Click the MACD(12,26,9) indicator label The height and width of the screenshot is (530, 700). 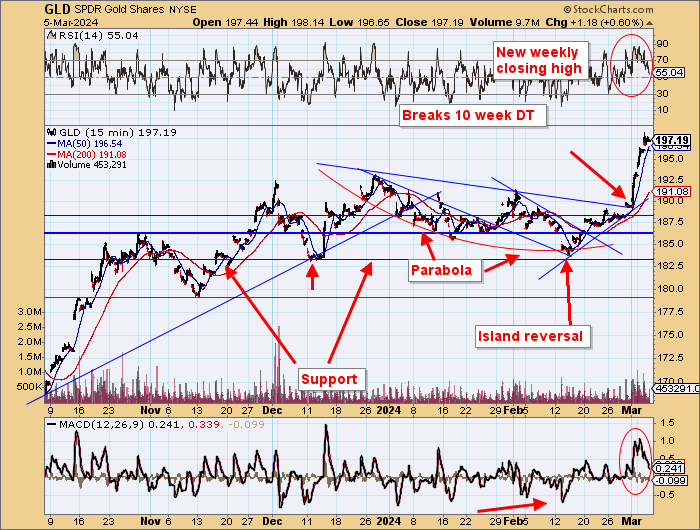[101, 424]
